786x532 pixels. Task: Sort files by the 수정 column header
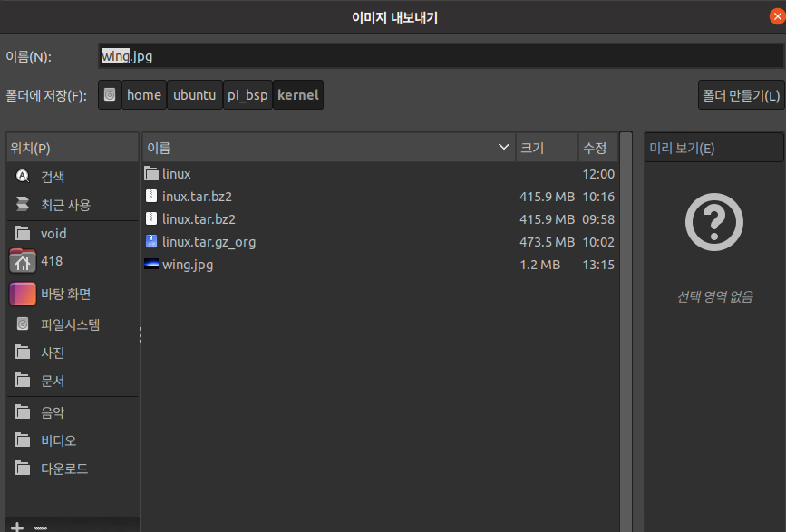click(598, 148)
